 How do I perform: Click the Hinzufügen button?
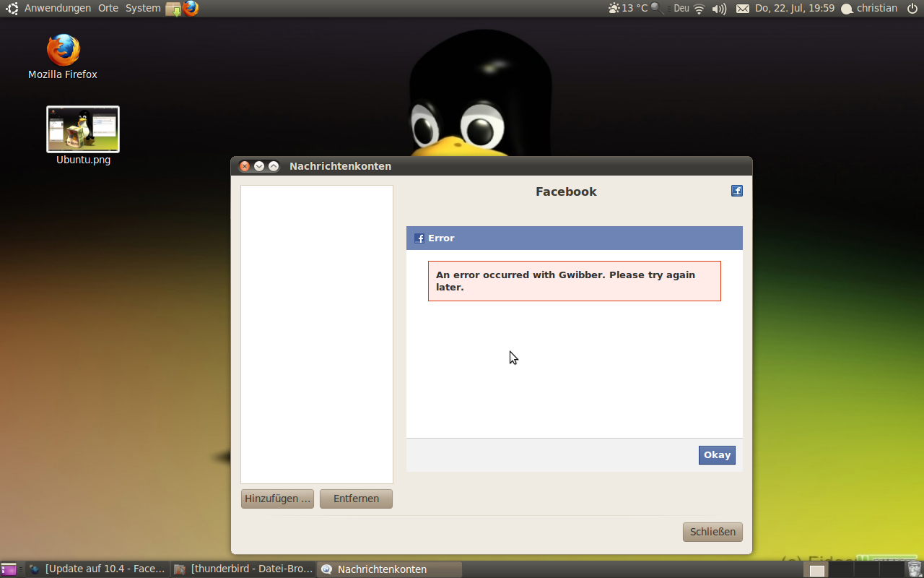(x=277, y=499)
